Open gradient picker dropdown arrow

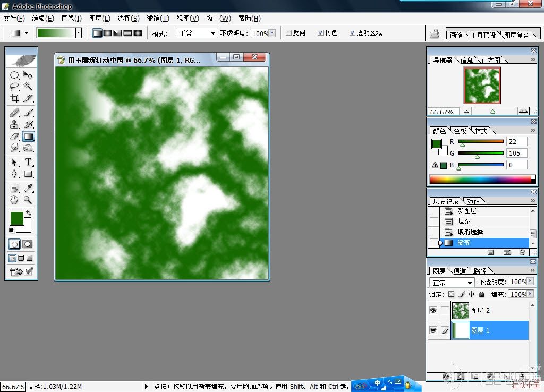[x=79, y=33]
